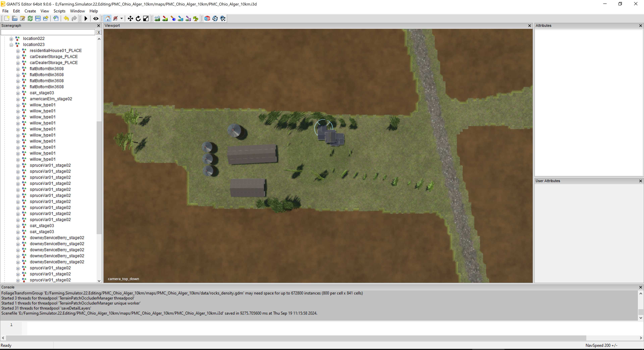Click the New scene icon
644x350 pixels.
7,18
